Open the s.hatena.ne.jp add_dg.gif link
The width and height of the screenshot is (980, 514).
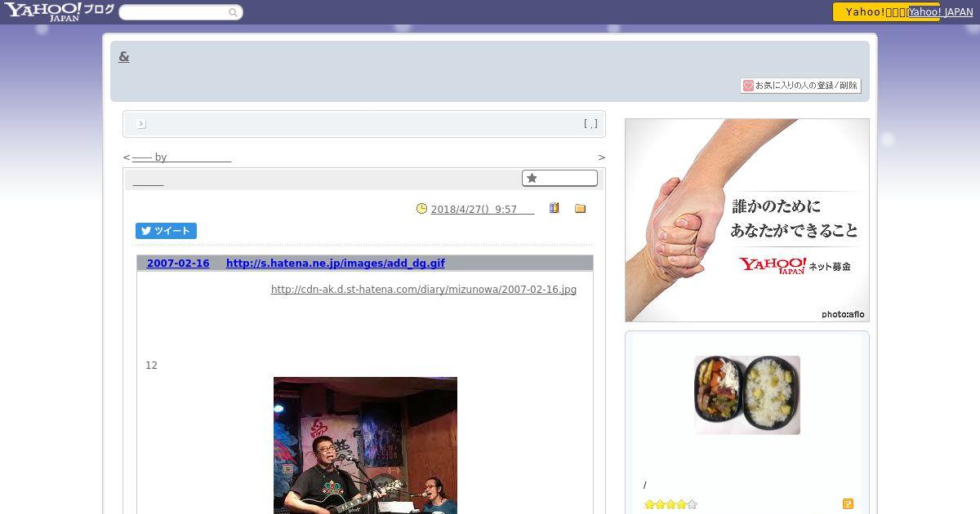click(x=336, y=264)
